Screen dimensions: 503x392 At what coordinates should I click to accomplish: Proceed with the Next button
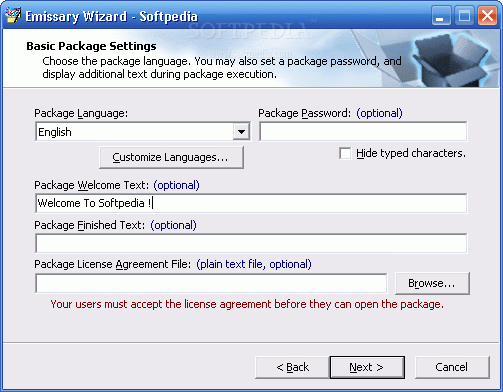367,367
